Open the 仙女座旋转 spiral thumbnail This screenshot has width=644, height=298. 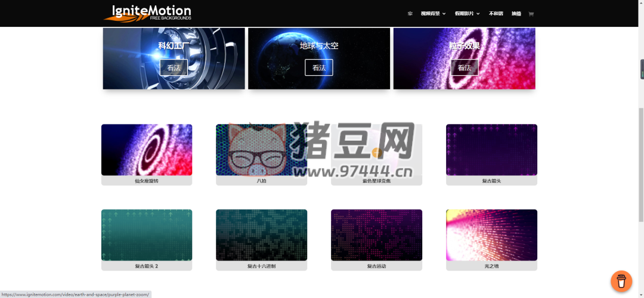click(147, 150)
